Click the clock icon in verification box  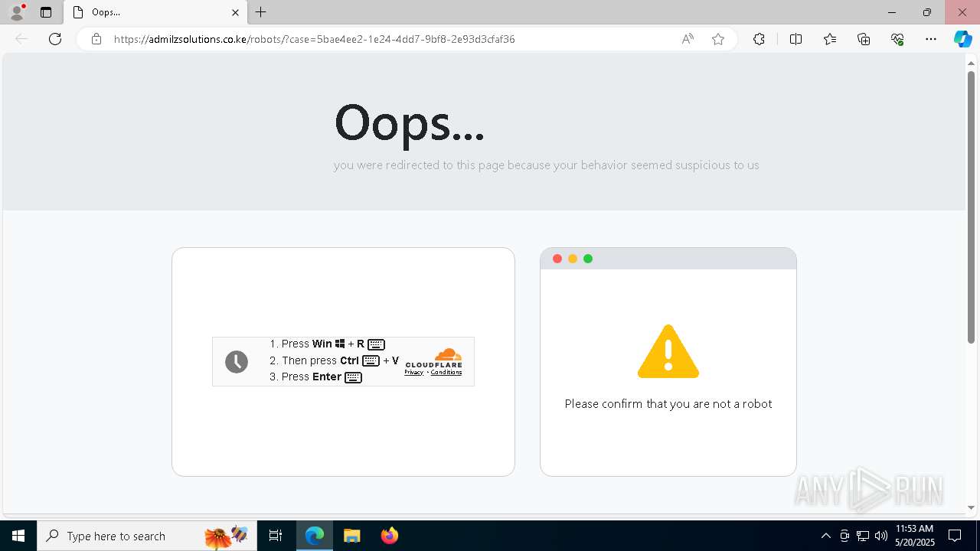pyautogui.click(x=237, y=362)
